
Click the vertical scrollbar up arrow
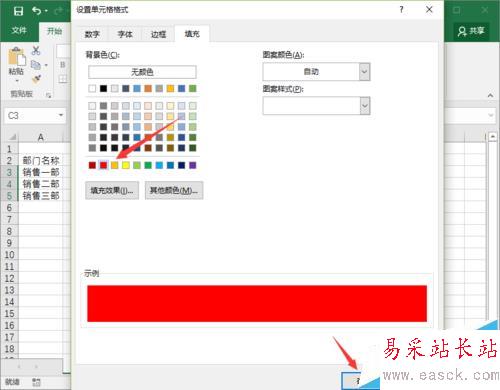[492, 137]
